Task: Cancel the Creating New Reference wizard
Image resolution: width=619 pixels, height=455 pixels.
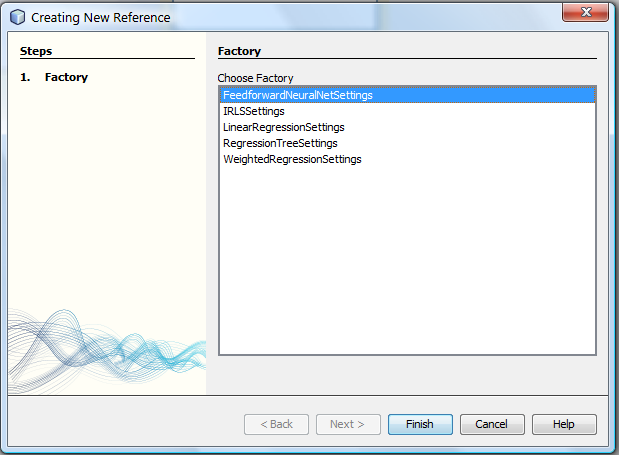Action: pos(492,424)
